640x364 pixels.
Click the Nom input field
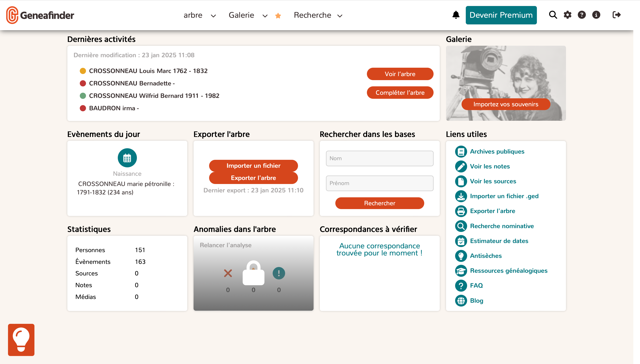tap(380, 158)
